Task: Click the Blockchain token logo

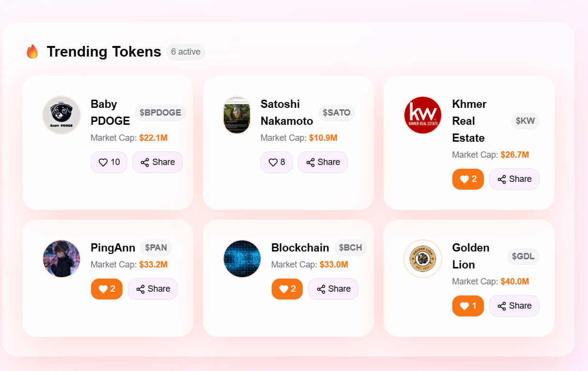Action: [x=242, y=259]
